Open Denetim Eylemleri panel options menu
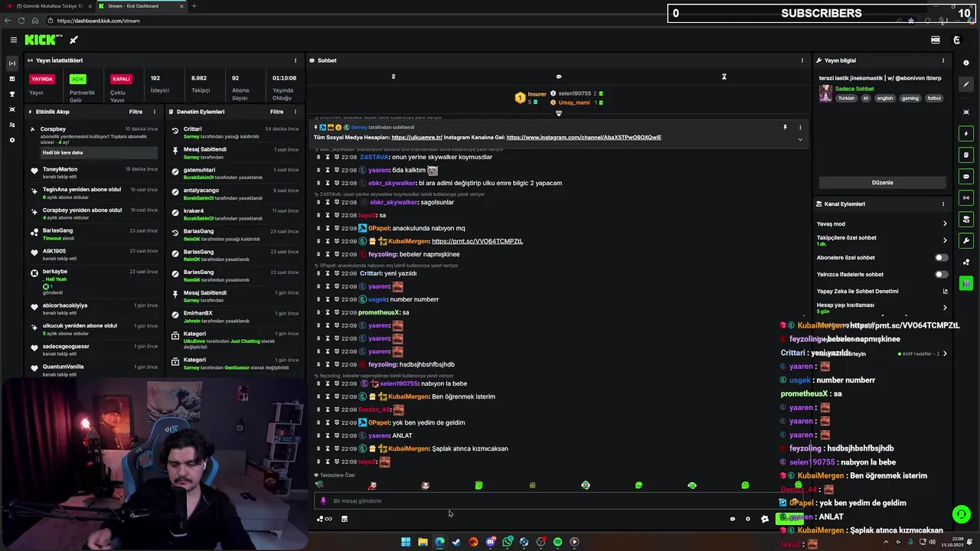Screen dimensions: 980x551 click(x=296, y=112)
